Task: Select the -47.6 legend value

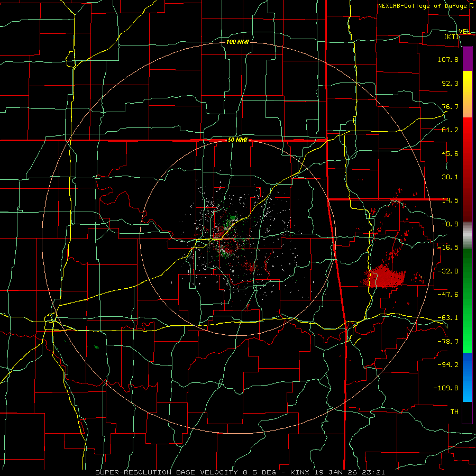Action: [x=448, y=294]
